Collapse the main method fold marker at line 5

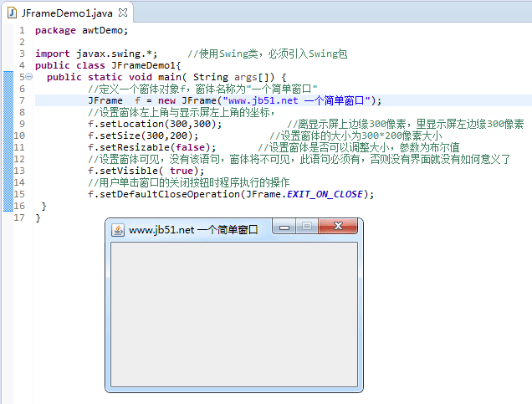pyautogui.click(x=29, y=77)
